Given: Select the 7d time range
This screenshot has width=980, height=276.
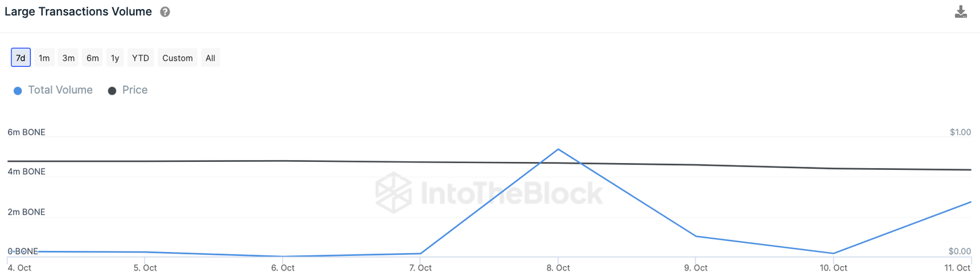Looking at the screenshot, I should pyautogui.click(x=21, y=58).
